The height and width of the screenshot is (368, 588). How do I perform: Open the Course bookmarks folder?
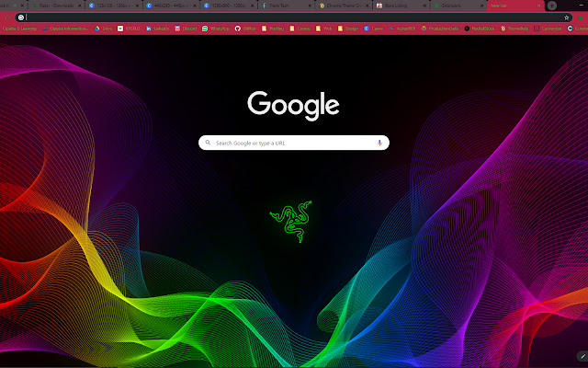(x=300, y=29)
